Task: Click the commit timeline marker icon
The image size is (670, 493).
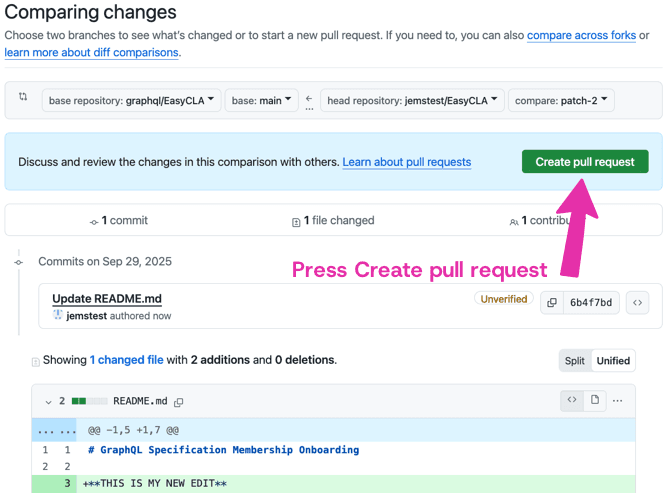Action: [x=19, y=262]
